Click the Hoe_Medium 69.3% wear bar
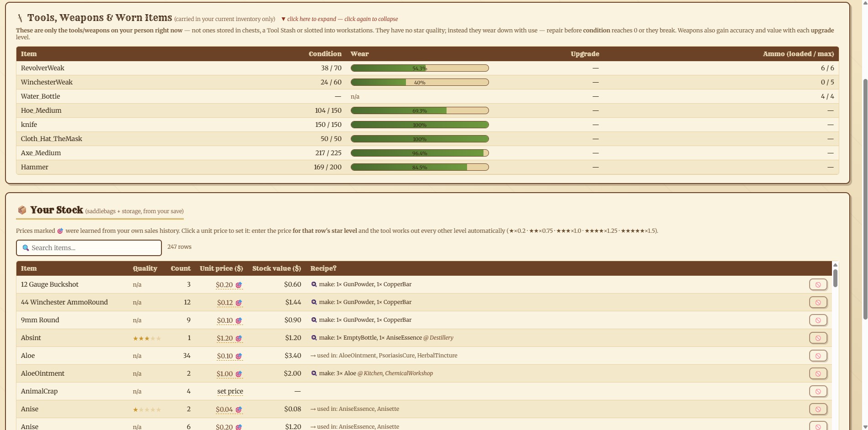This screenshot has height=430, width=868. coord(420,110)
